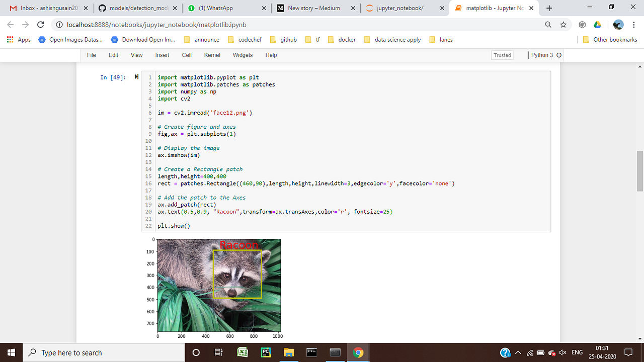Open the Kernel menu

[212, 55]
